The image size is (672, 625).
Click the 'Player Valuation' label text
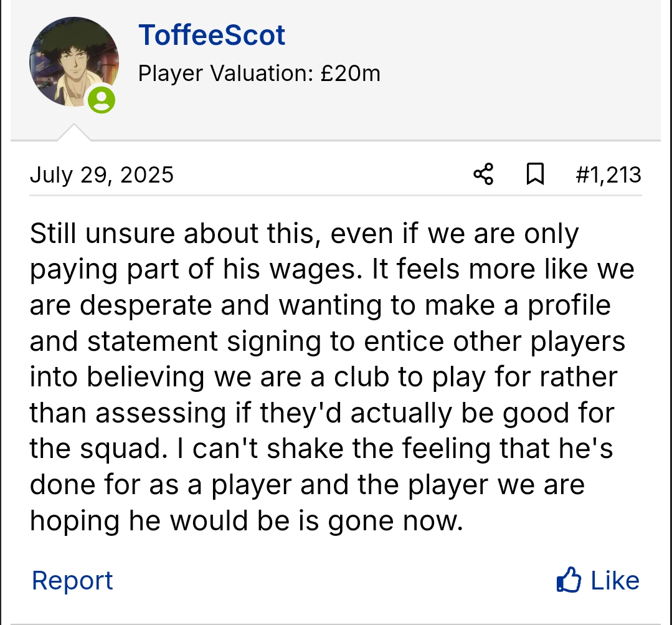pos(225,74)
